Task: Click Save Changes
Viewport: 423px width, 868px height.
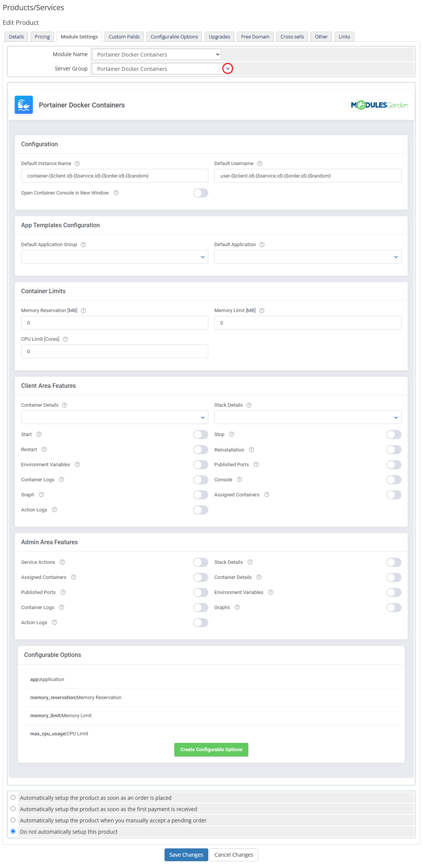Action: click(x=186, y=854)
